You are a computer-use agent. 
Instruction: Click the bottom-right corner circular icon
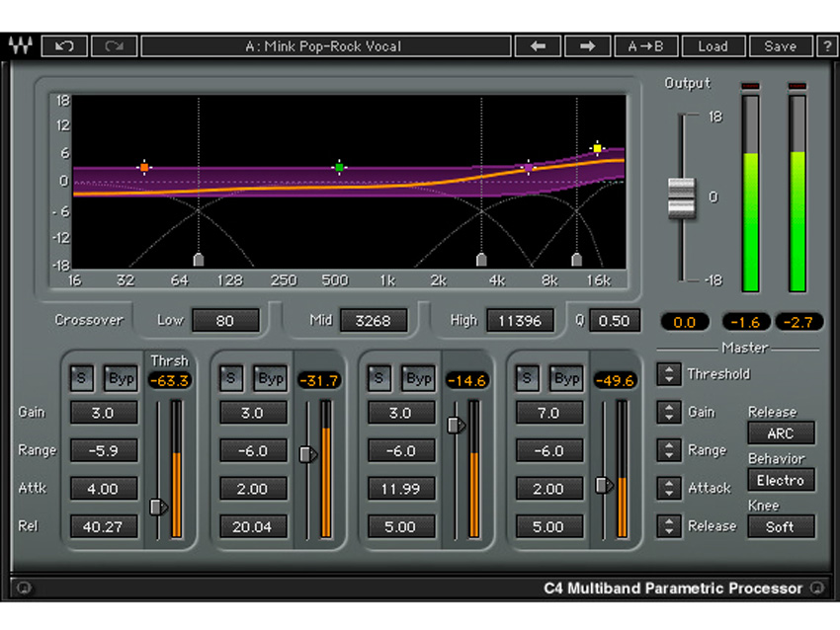click(817, 588)
